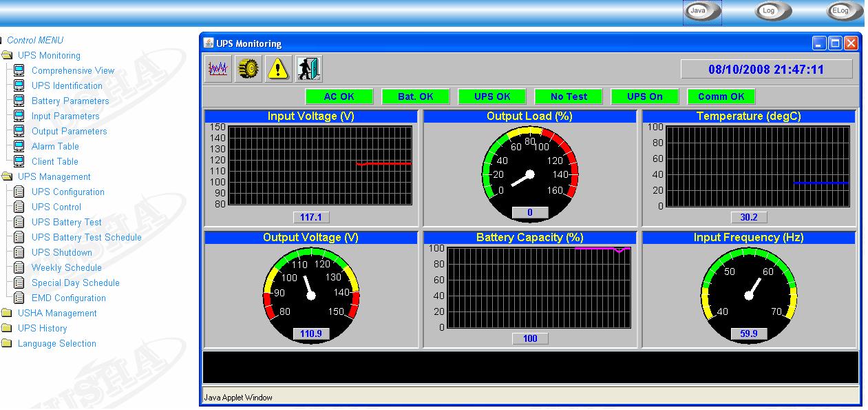Collapse the UPS Monitoring folder
Screen dimensions: 868x410
point(10,55)
